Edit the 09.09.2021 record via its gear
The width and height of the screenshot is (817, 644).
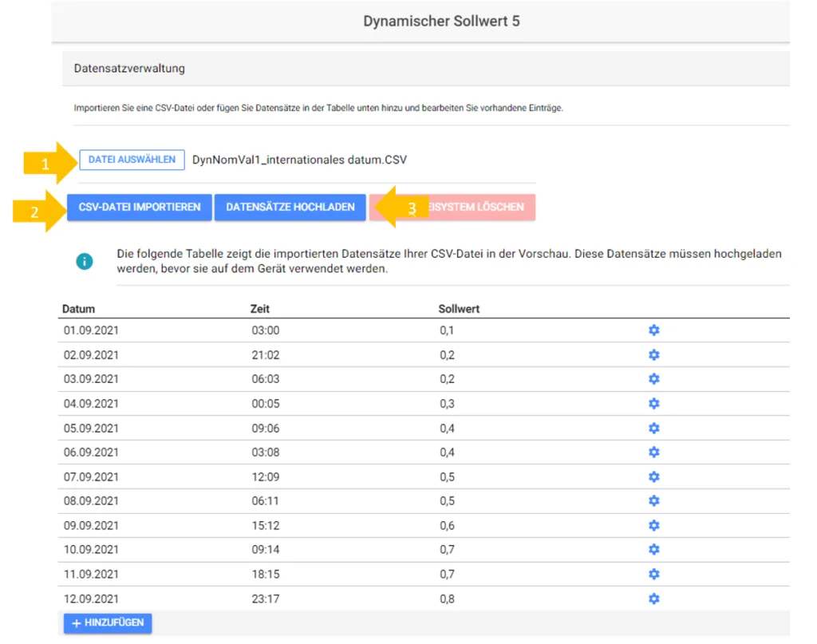[654, 525]
